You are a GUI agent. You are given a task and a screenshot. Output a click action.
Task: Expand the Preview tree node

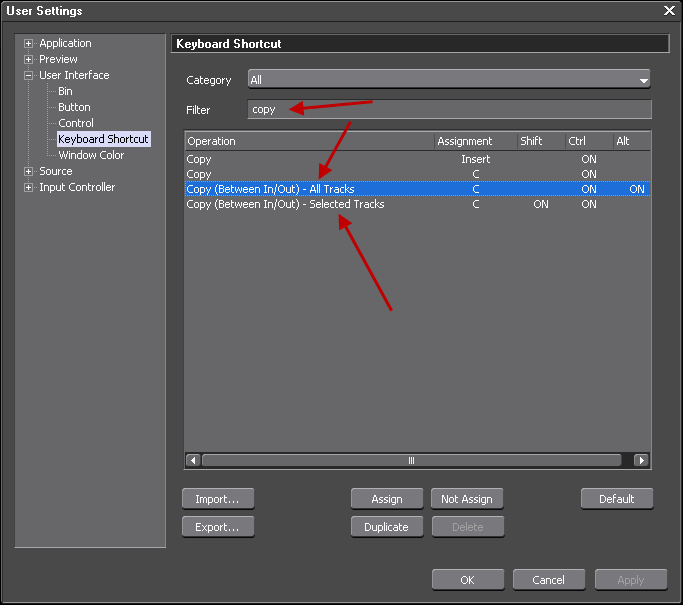pyautogui.click(x=28, y=59)
